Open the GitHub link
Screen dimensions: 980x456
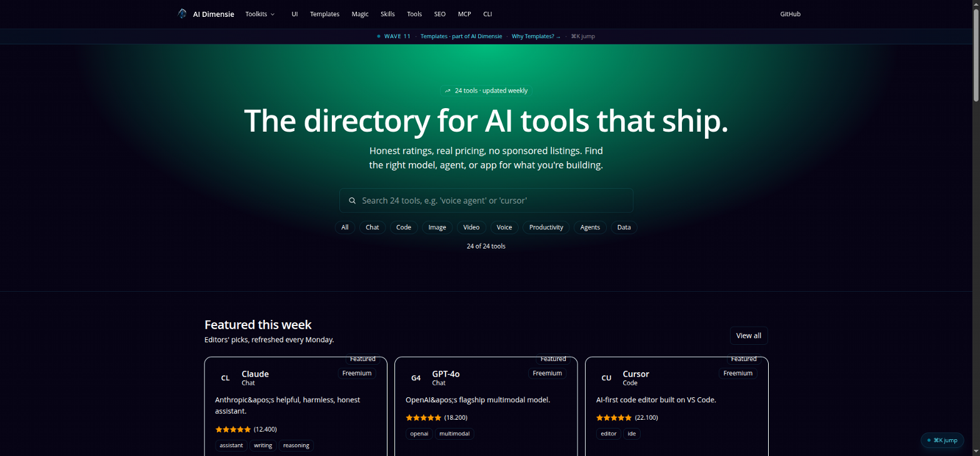790,14
